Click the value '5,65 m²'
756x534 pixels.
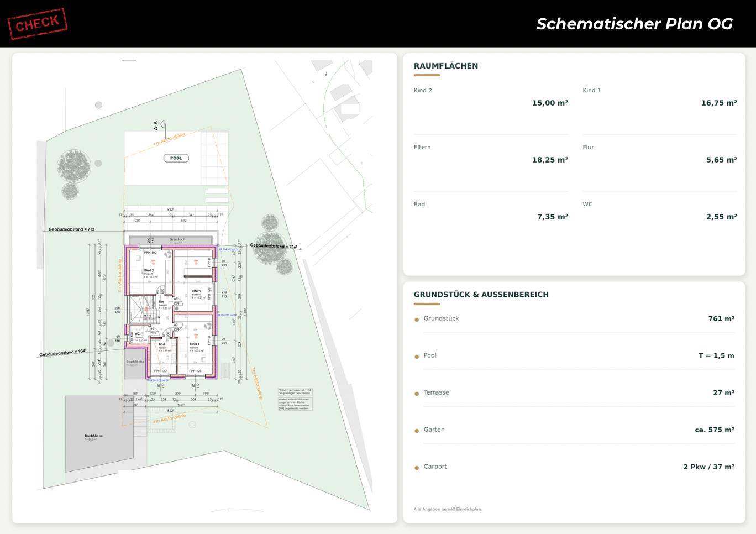(721, 160)
